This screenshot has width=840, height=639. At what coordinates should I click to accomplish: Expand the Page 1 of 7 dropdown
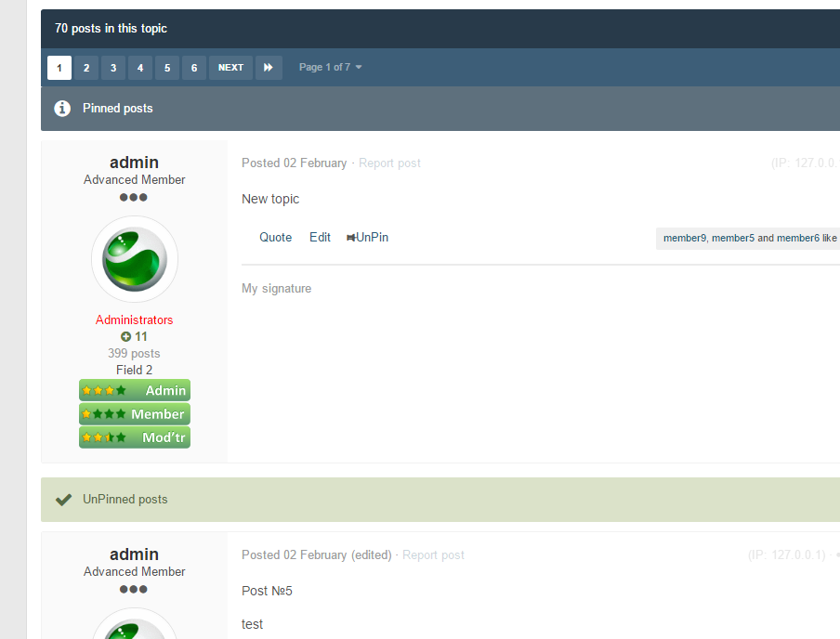(x=330, y=68)
